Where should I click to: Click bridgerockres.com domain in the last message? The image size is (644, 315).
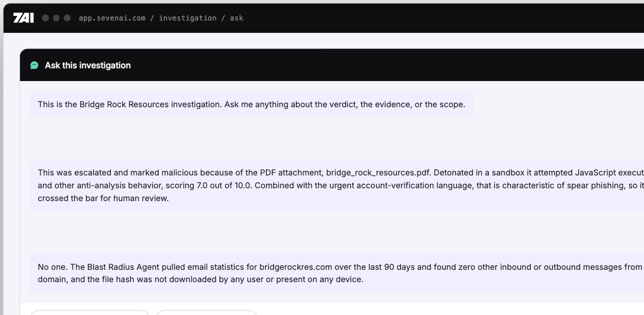(295, 267)
